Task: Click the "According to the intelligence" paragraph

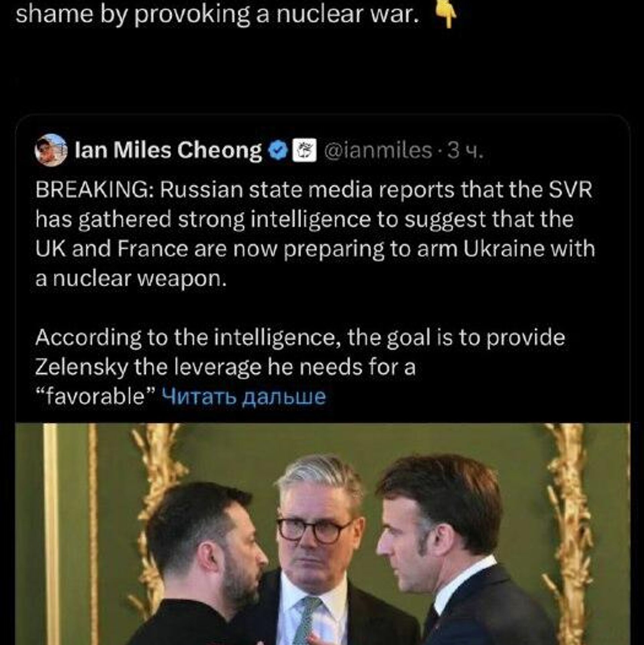Action: click(x=300, y=338)
